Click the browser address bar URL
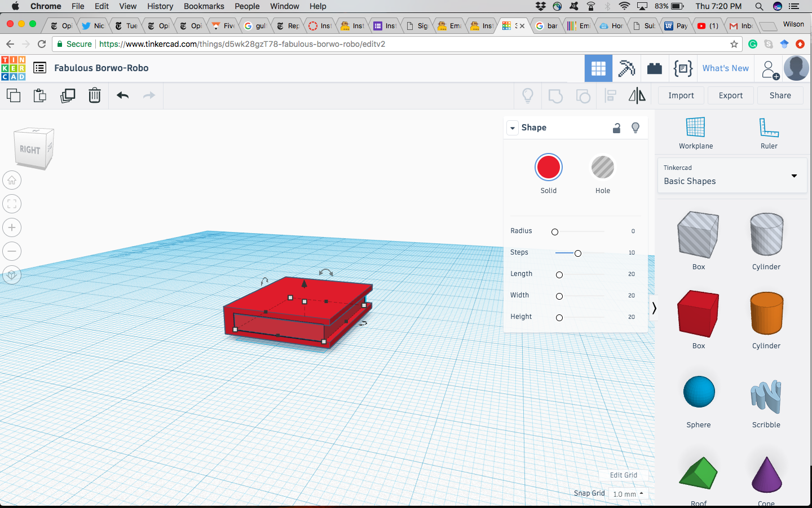Viewport: 812px width, 508px height. coord(242,44)
